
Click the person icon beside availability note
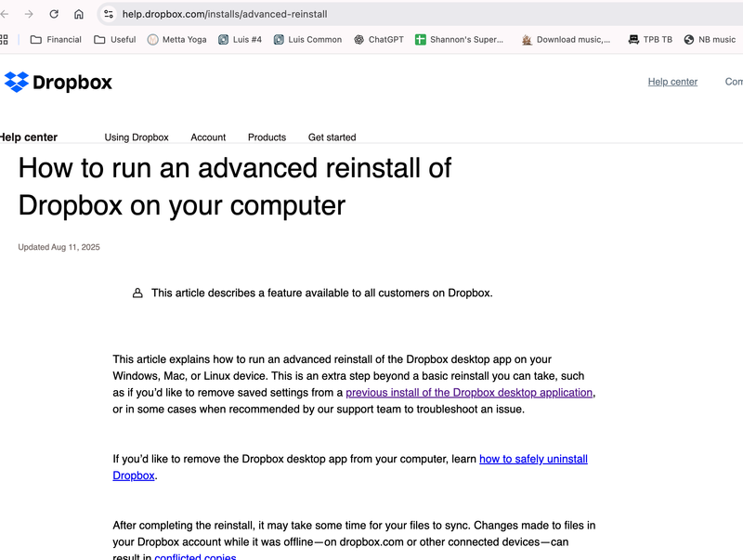tap(137, 293)
